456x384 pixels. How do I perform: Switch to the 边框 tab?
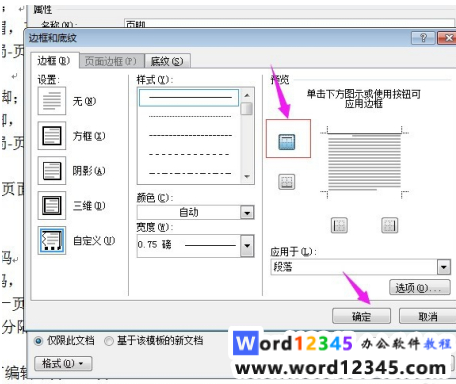tap(54, 61)
